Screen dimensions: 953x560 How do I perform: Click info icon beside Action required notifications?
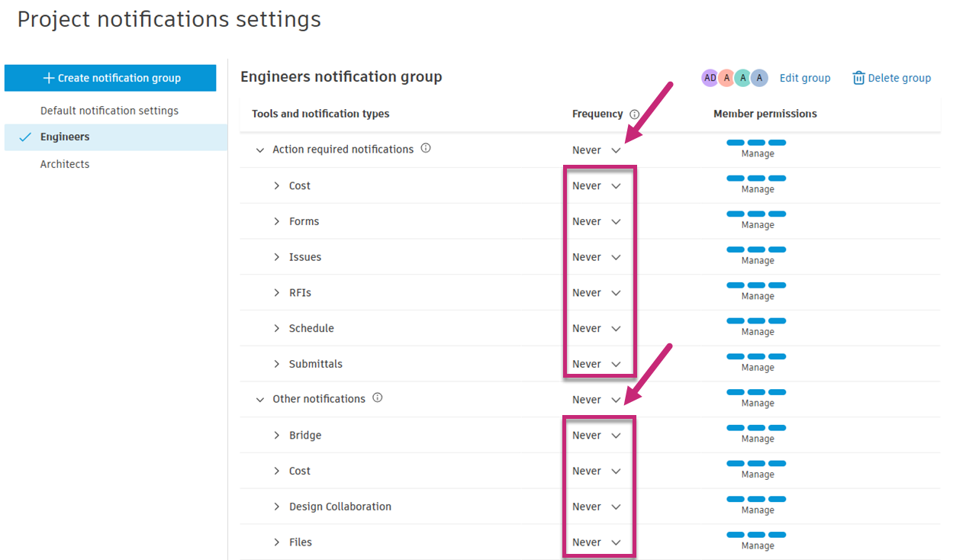[x=426, y=149]
